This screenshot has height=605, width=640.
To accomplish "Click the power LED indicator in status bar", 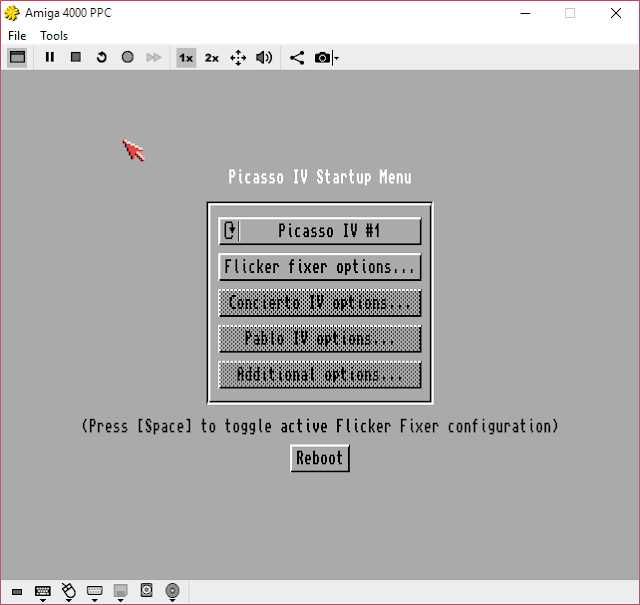I will click(x=17, y=591).
